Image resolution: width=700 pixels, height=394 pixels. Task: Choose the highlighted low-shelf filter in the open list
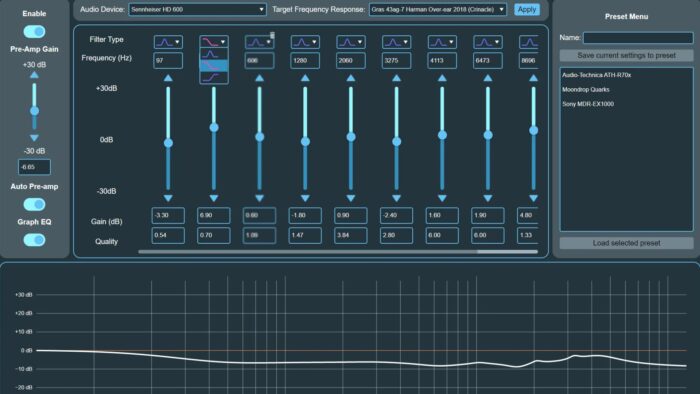[x=214, y=66]
